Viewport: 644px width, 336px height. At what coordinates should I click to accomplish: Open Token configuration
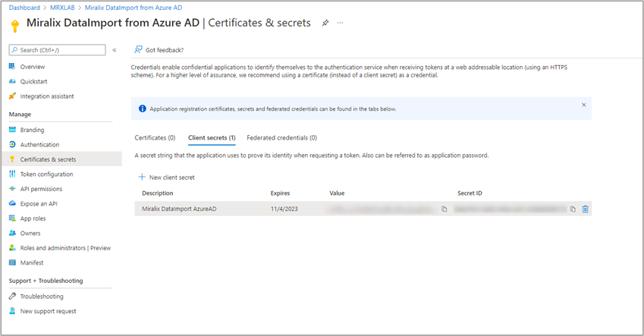coord(47,174)
